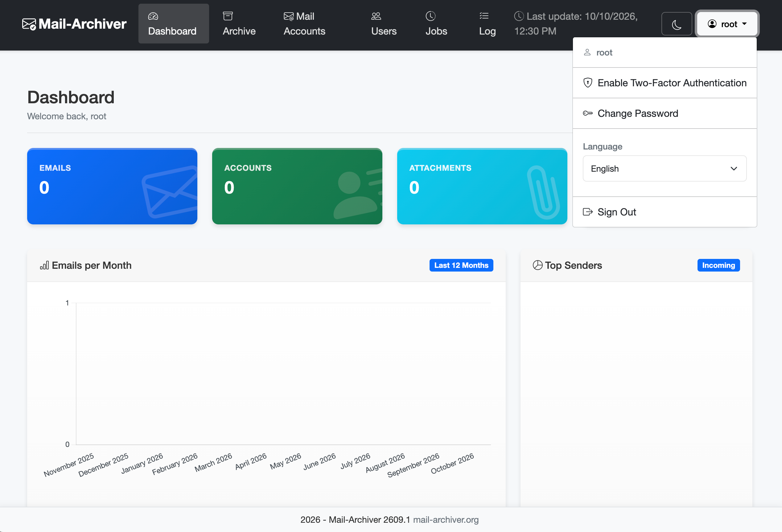Open the Users page

[384, 23]
